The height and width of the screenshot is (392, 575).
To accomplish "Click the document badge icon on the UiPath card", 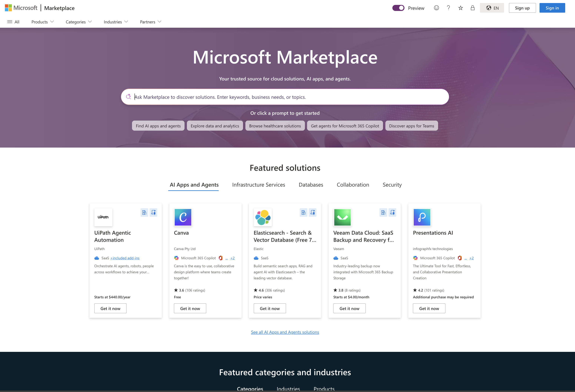I will (x=144, y=213).
